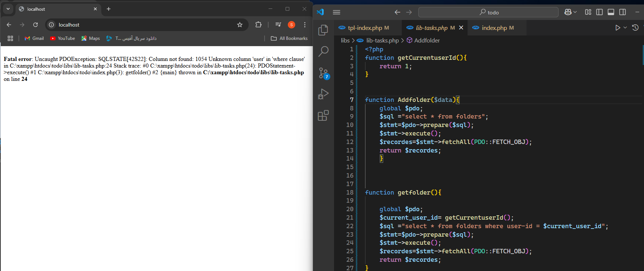Open the Chrome extensions puzzle icon
This screenshot has height=271, width=644.
pos(258,25)
